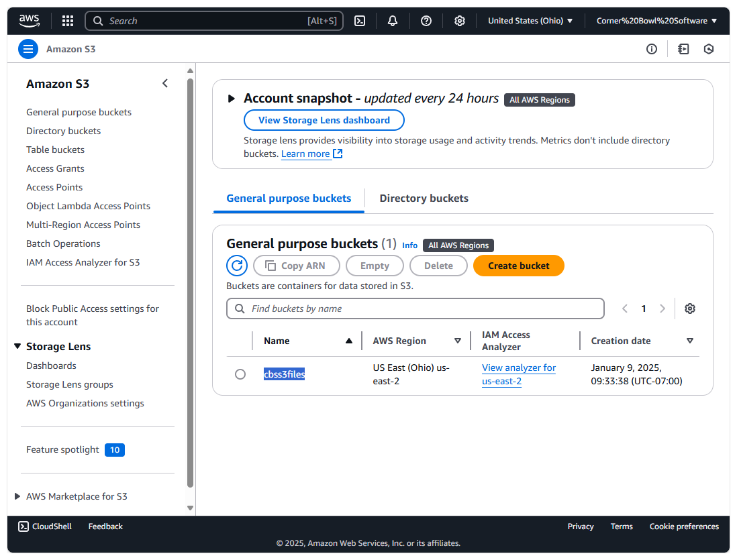The width and height of the screenshot is (737, 560).
Task: Select the cbss3files bucket radio button
Action: (x=240, y=374)
